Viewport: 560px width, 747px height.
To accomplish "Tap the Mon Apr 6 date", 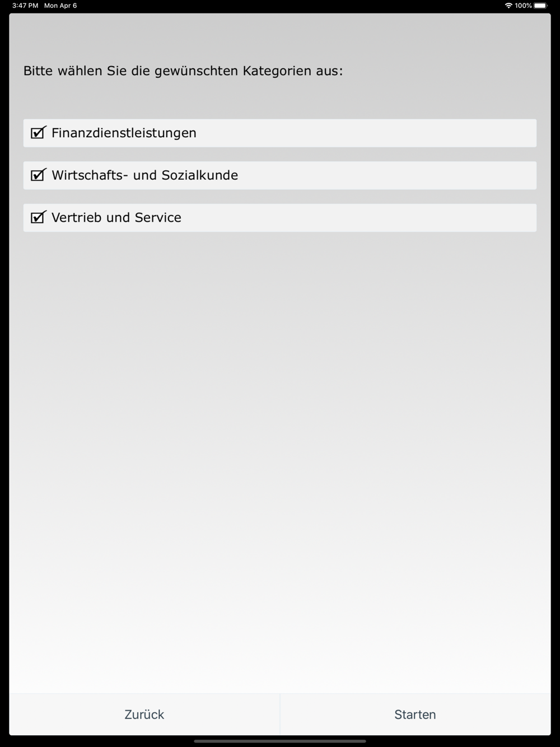I will pyautogui.click(x=60, y=6).
